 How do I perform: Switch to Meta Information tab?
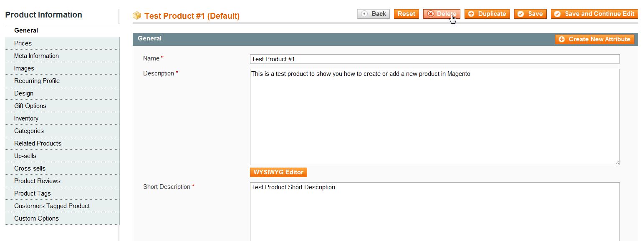pyautogui.click(x=36, y=56)
